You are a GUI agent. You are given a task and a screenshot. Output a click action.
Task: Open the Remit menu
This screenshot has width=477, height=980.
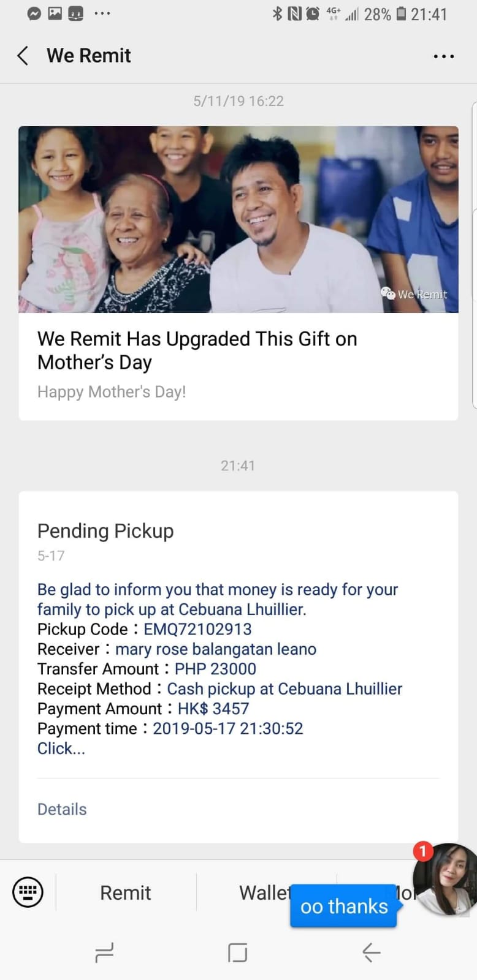click(125, 892)
